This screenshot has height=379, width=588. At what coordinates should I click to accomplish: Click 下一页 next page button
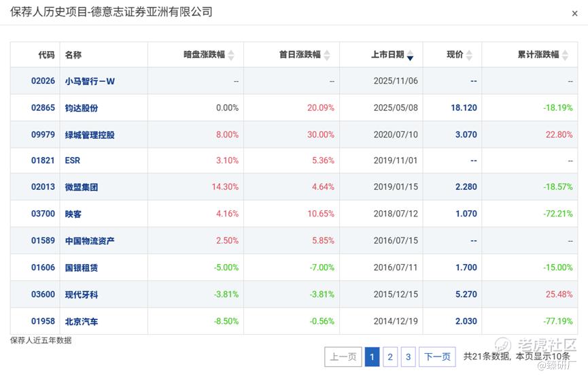(437, 357)
